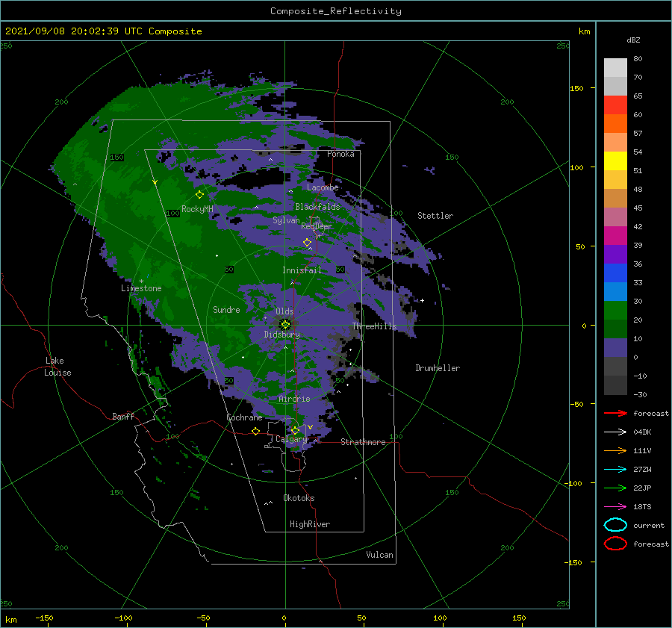672x628 pixels.
Task: Click the yellow diamond marker below Cochrane
Action: click(x=255, y=432)
